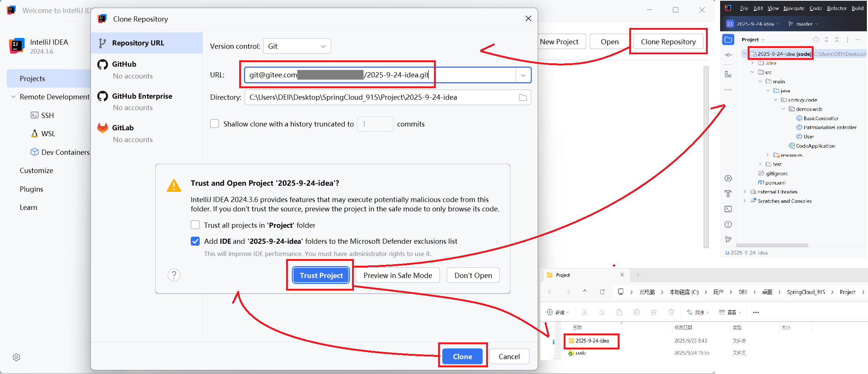
Task: Enable Shallow clone checkbox
Action: tap(215, 124)
